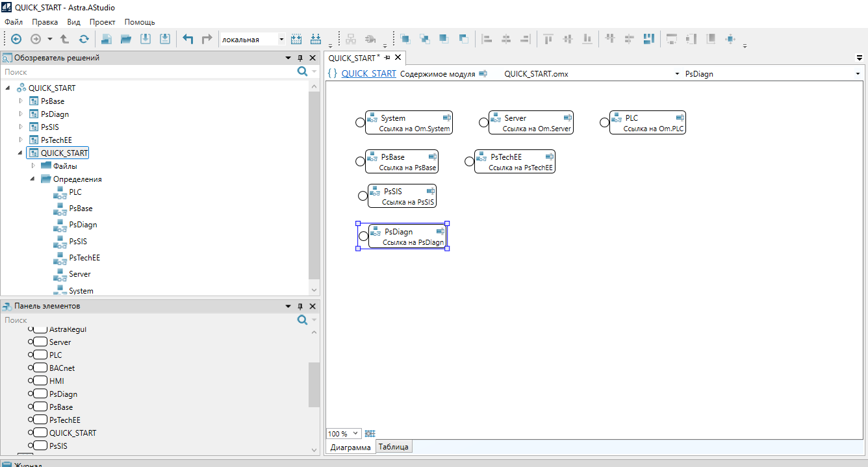Click the refresh icon in toolbar
Viewport: 868px width, 467px height.
[x=84, y=39]
